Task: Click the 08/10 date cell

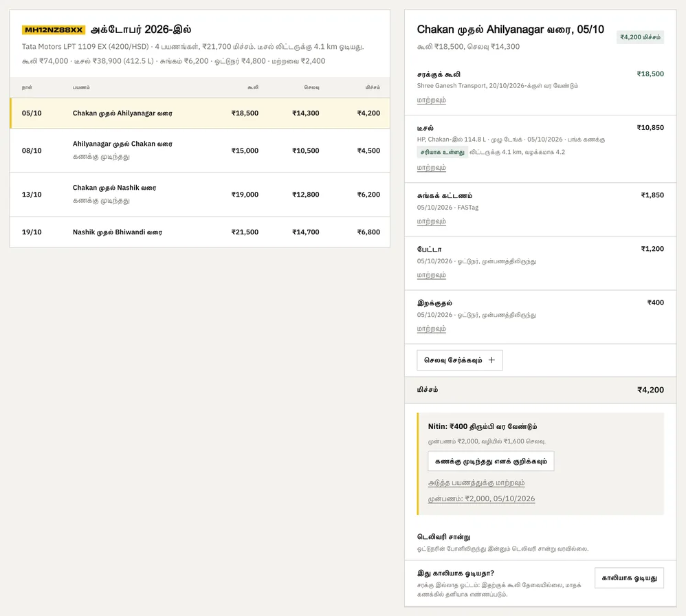Action: [32, 151]
